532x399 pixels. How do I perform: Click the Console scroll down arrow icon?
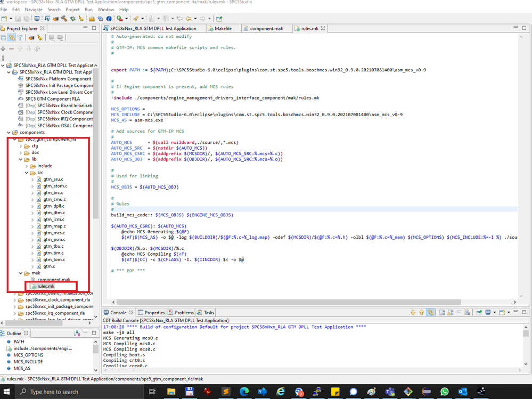pos(413,313)
